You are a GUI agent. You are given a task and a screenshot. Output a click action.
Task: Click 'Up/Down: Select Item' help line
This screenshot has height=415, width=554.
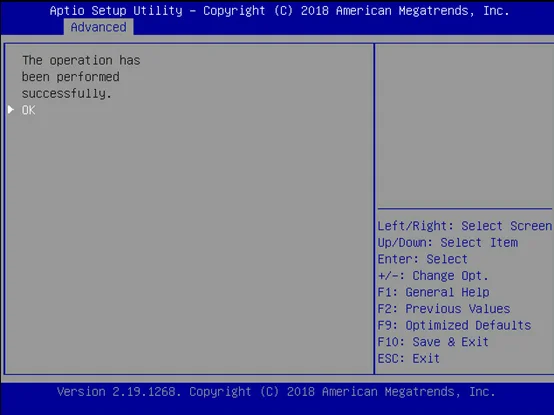point(448,243)
